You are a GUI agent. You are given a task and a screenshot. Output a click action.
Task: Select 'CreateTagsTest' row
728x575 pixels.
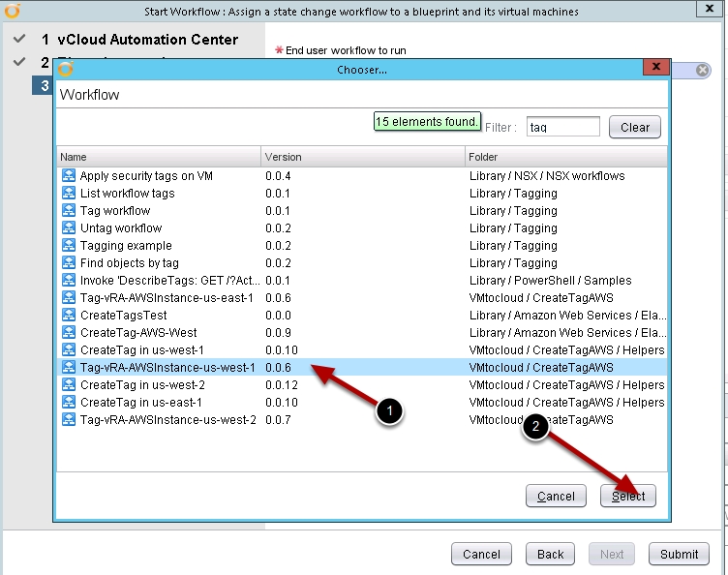362,315
